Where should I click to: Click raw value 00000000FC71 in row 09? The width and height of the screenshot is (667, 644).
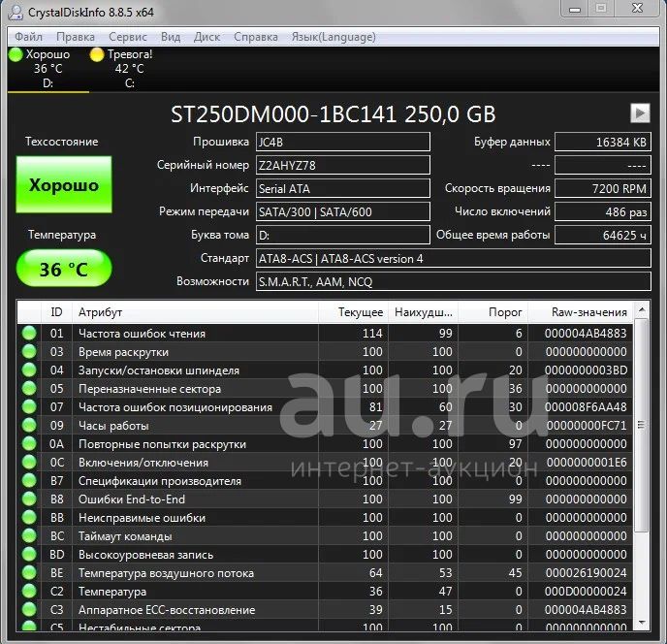[587, 425]
